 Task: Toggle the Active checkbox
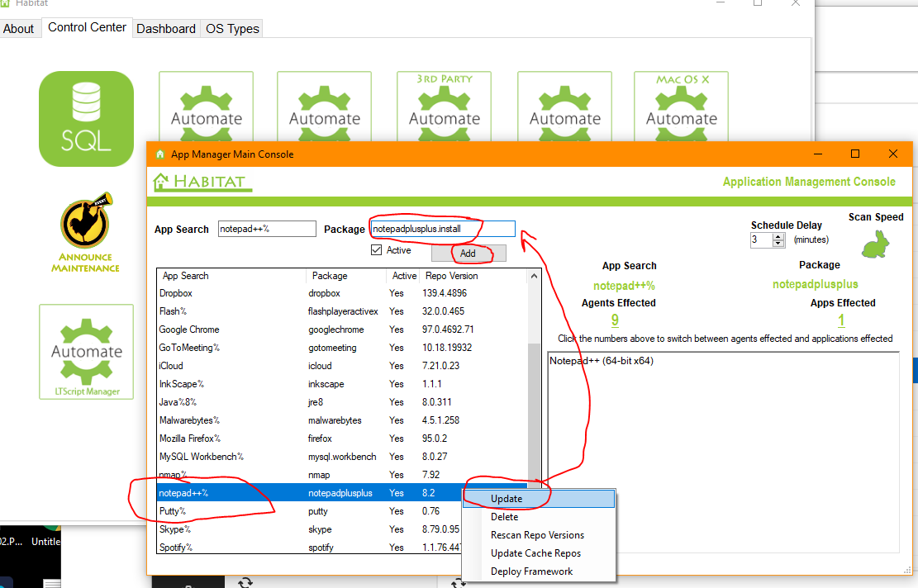pos(377,250)
